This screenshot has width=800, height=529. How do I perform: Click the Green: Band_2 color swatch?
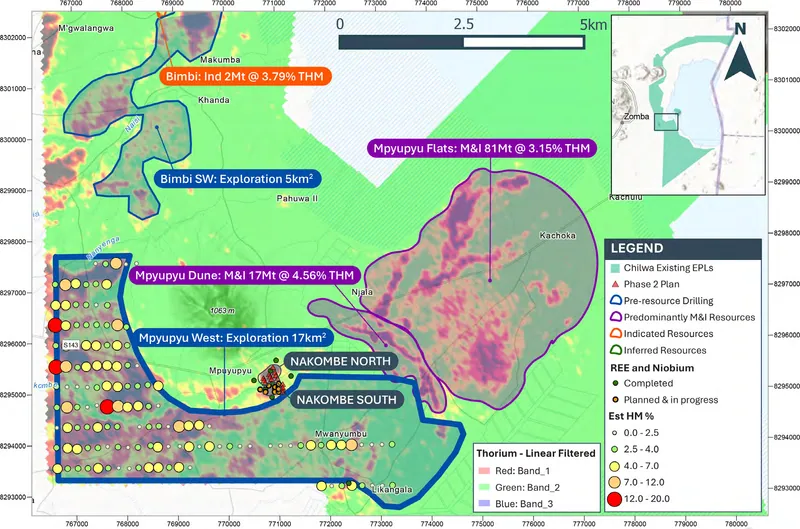point(484,488)
